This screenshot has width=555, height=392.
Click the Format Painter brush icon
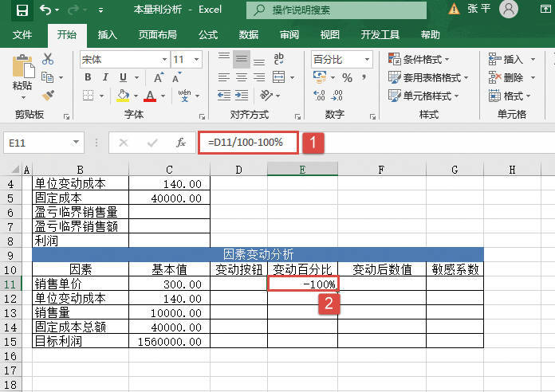(x=47, y=95)
